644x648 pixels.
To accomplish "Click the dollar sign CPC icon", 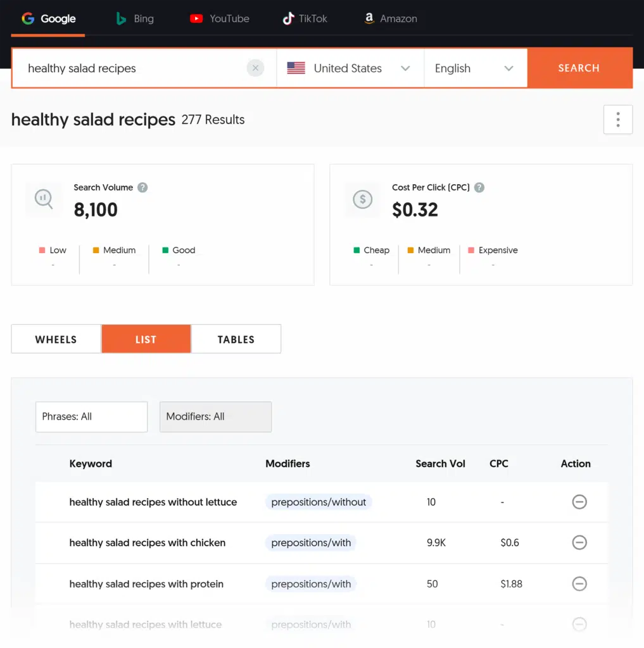I will point(362,200).
